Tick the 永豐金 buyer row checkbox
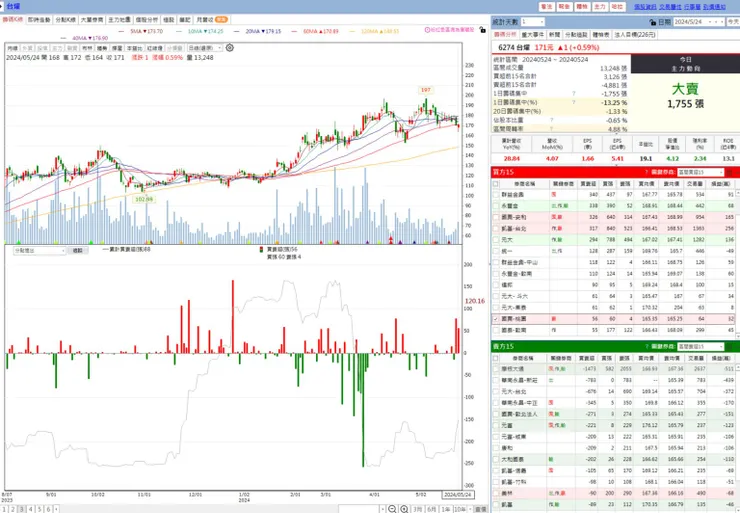740x513 pixels. click(496, 206)
